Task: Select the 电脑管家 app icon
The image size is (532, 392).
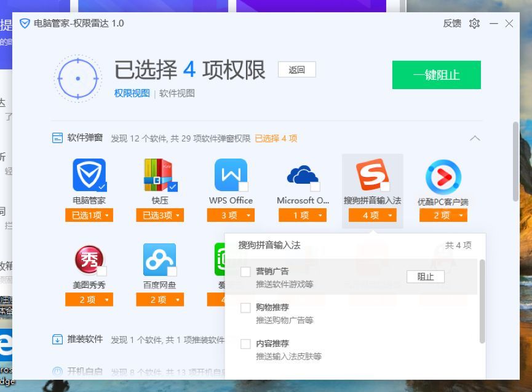Action: coord(89,175)
